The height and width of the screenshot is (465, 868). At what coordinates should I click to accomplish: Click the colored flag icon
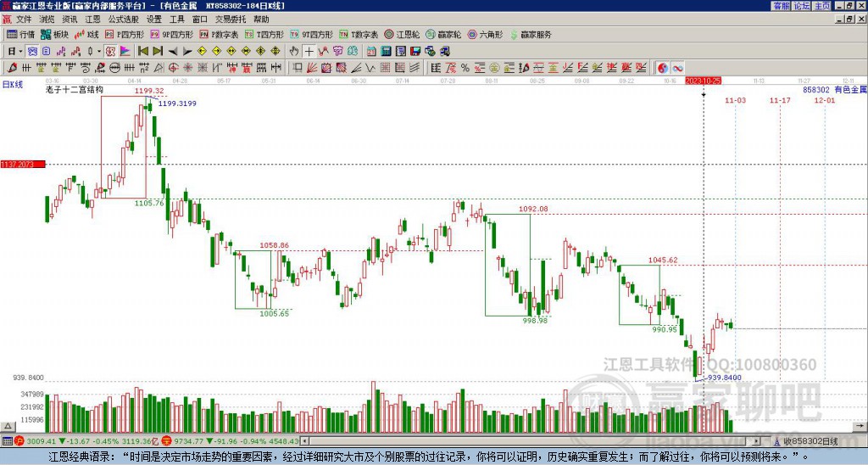[x=125, y=52]
